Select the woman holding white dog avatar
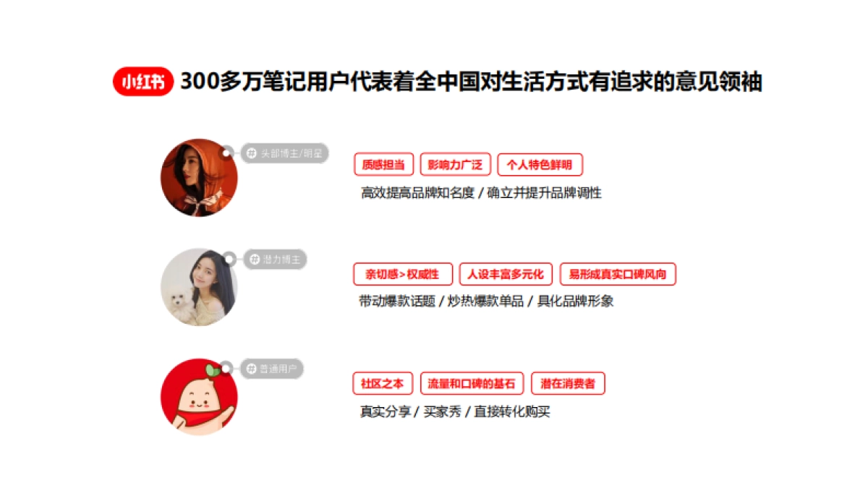The image size is (868, 488). coord(199,287)
